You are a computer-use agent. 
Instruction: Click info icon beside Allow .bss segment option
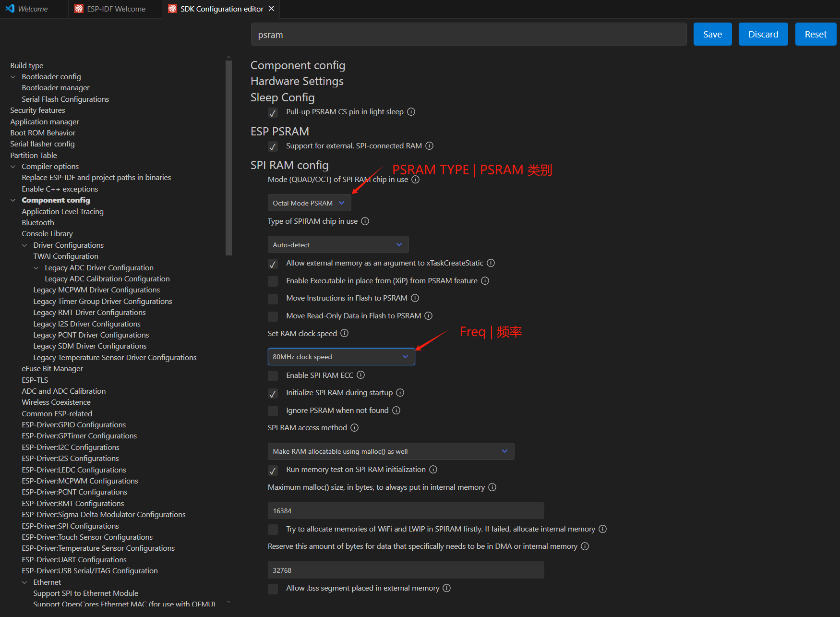point(446,588)
